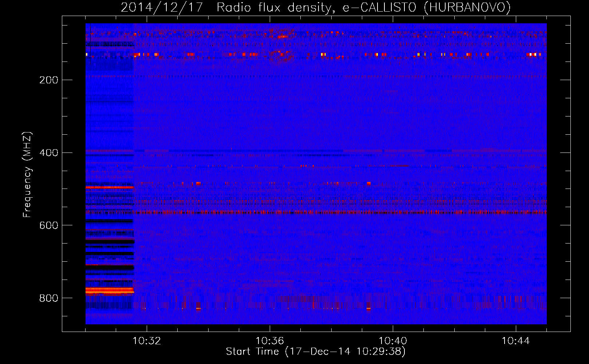Select the frequency axis label 600
Viewport: 589px width, 364px height.
click(x=49, y=226)
